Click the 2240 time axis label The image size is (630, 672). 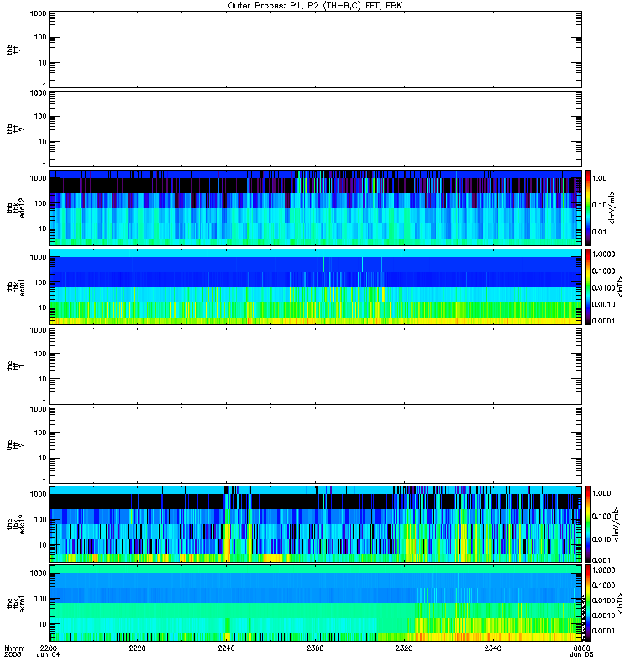[226, 648]
